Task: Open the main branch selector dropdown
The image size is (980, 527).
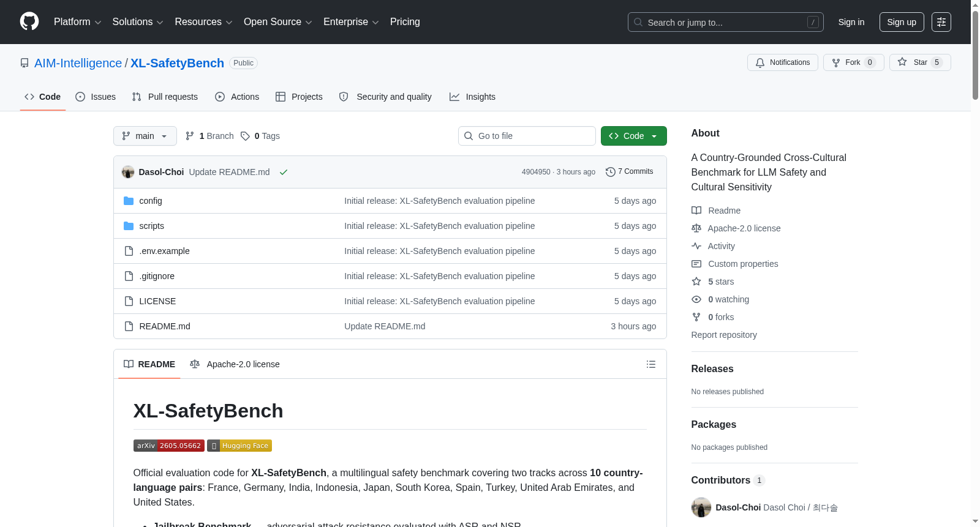Action: (145, 136)
